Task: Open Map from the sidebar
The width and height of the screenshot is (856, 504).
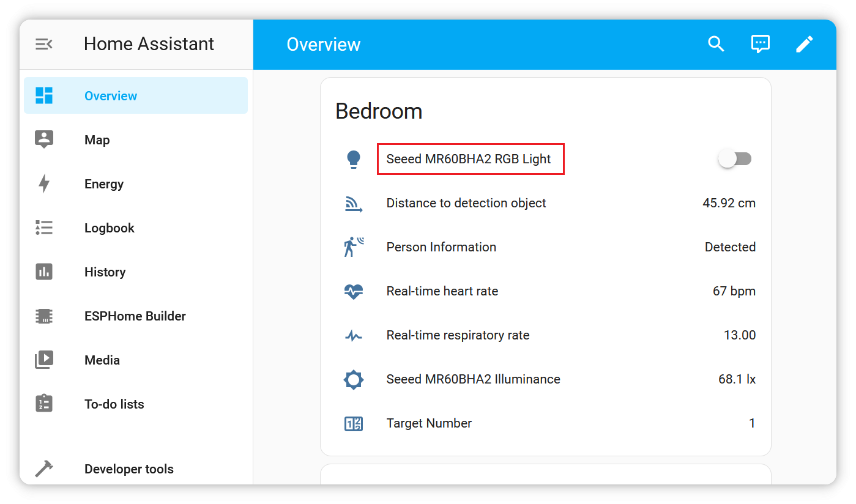Action: click(136, 139)
